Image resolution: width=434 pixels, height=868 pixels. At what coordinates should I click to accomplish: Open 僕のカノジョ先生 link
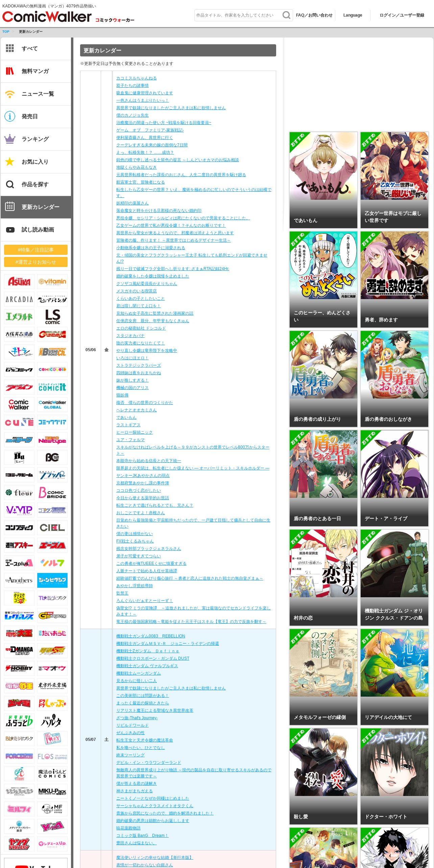coord(132,115)
